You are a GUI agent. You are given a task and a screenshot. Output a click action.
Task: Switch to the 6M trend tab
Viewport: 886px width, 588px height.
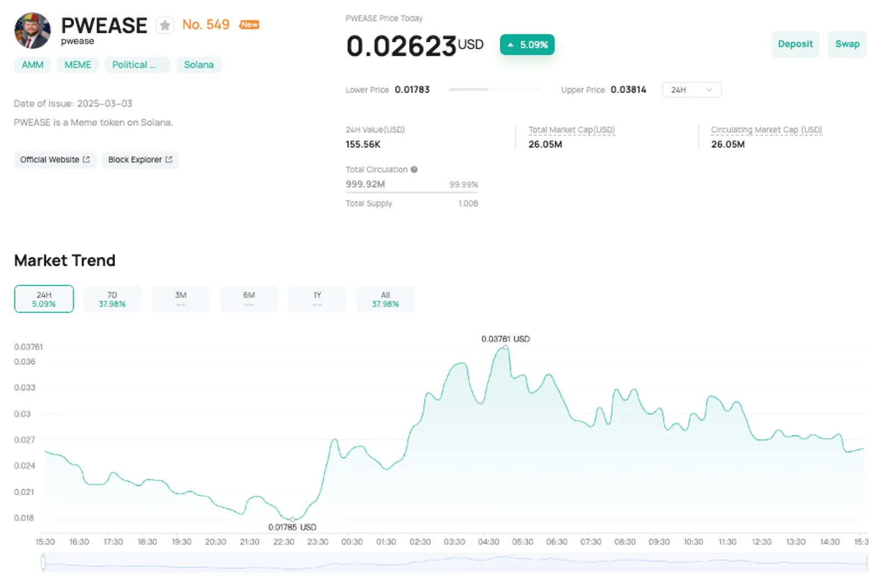249,299
